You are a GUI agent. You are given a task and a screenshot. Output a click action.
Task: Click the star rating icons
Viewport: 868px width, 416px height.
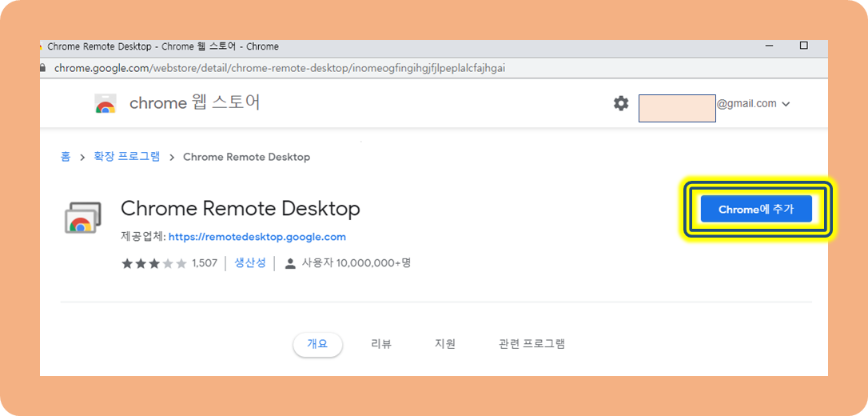coord(154,264)
